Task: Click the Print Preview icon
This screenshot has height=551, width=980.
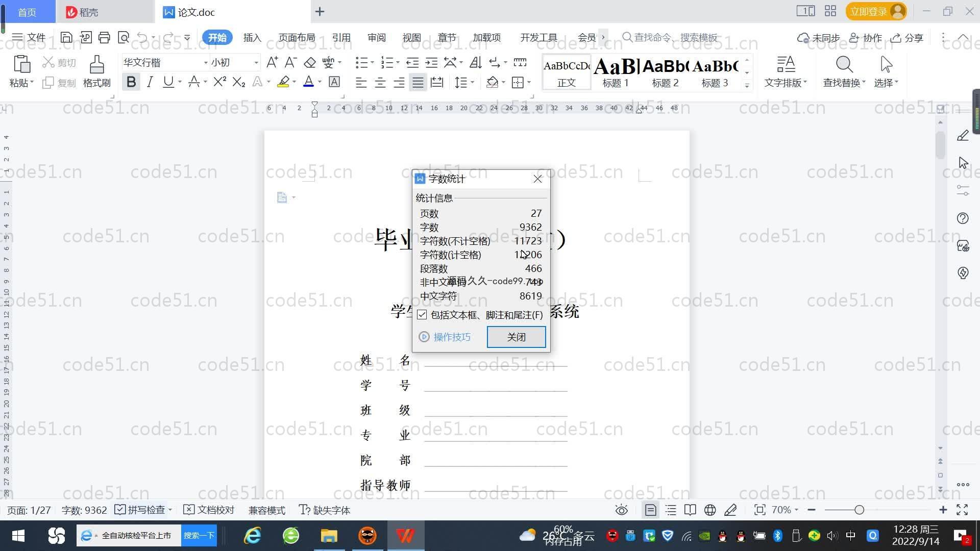Action: (x=124, y=37)
